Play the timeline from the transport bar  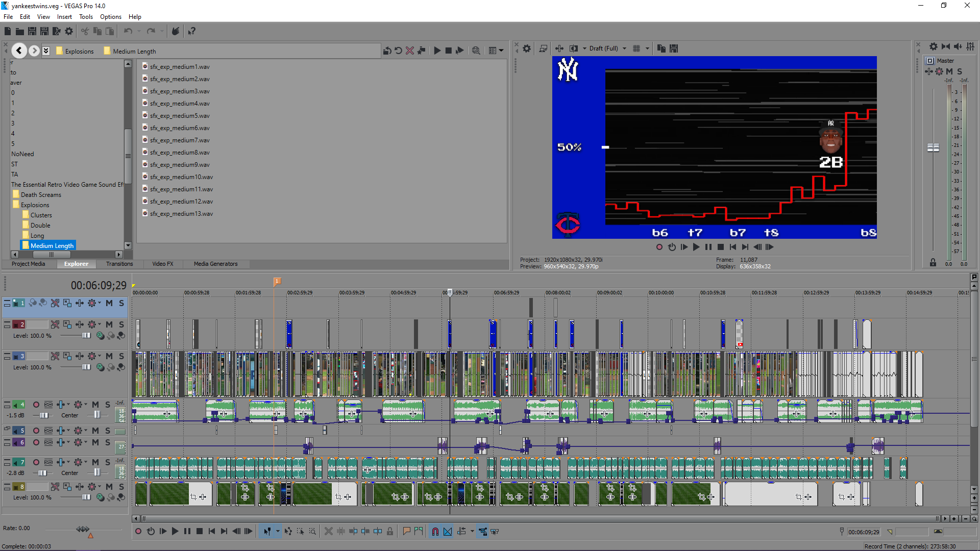coord(175,532)
